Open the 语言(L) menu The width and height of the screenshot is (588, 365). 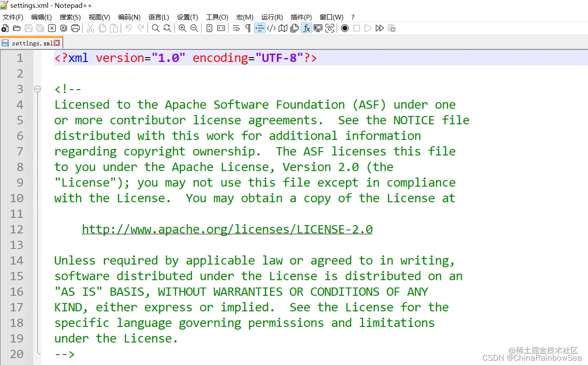(x=159, y=17)
